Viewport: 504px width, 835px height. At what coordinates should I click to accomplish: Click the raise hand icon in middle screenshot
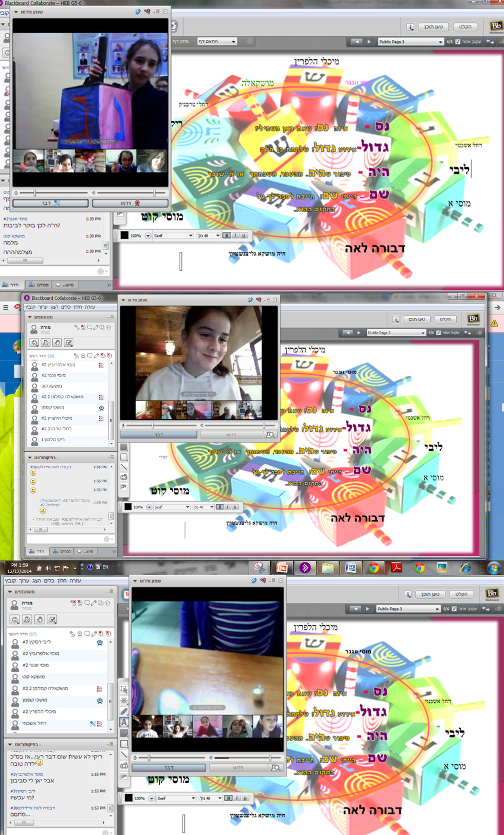(57, 343)
